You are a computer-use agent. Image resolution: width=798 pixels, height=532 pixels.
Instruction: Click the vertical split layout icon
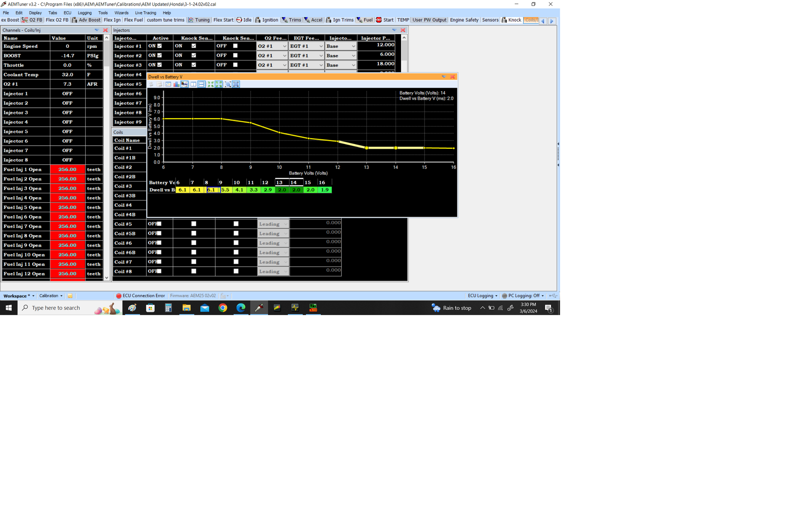point(193,84)
